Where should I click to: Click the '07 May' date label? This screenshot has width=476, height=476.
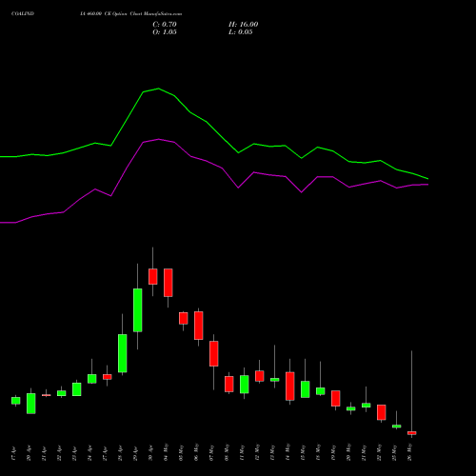click(x=211, y=452)
